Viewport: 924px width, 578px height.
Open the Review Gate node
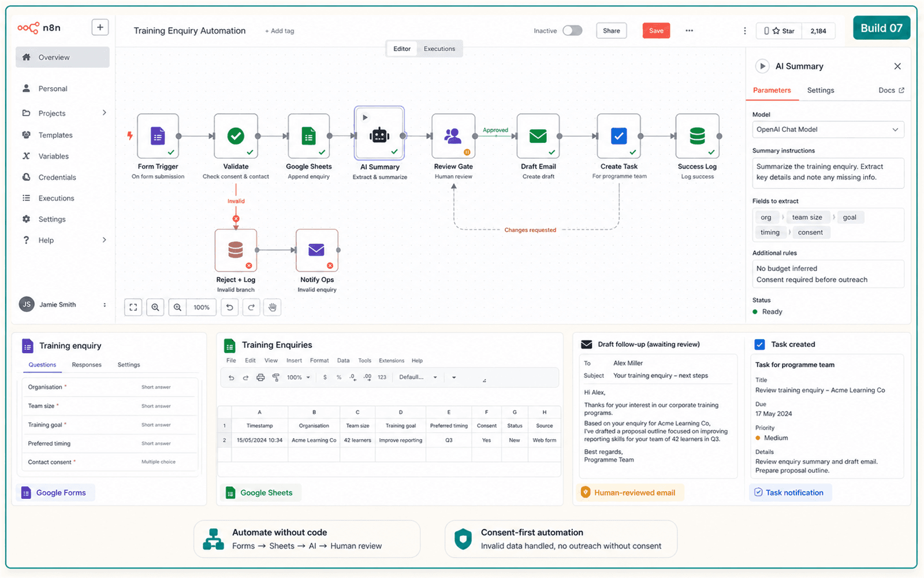[x=453, y=136]
